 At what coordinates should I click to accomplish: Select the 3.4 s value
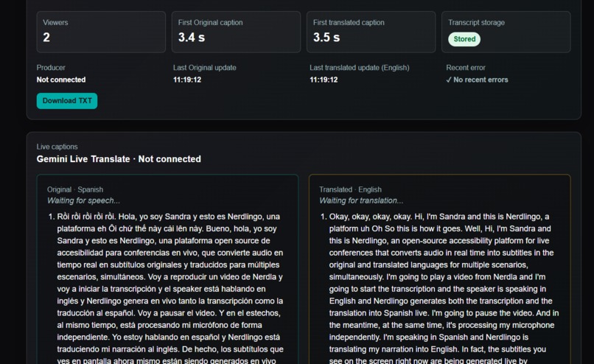[x=192, y=37]
